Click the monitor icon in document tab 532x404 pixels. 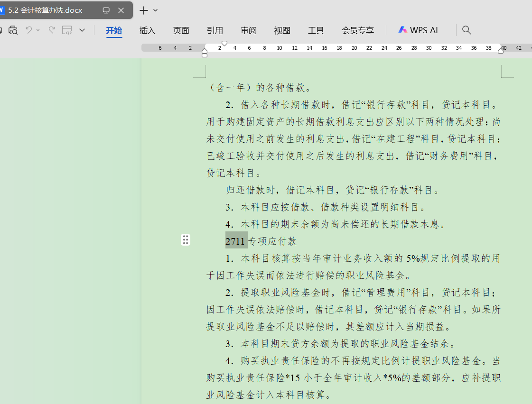(106, 10)
